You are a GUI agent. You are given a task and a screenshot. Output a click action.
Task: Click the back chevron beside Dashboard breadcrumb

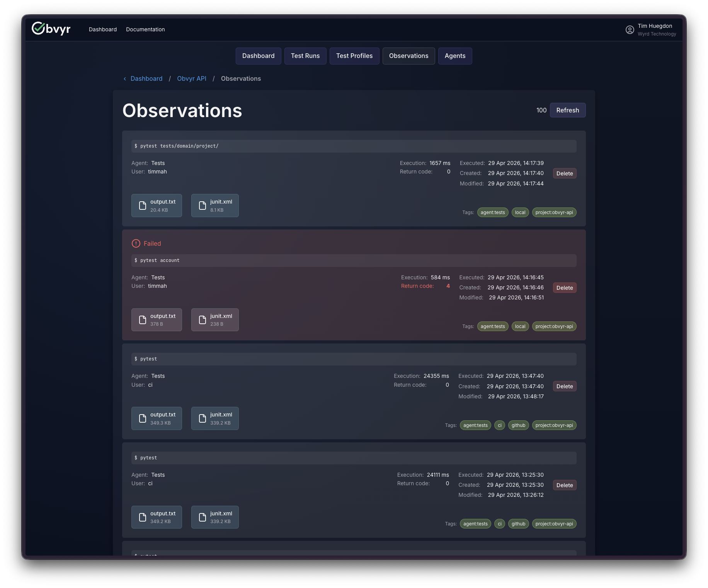pos(125,79)
